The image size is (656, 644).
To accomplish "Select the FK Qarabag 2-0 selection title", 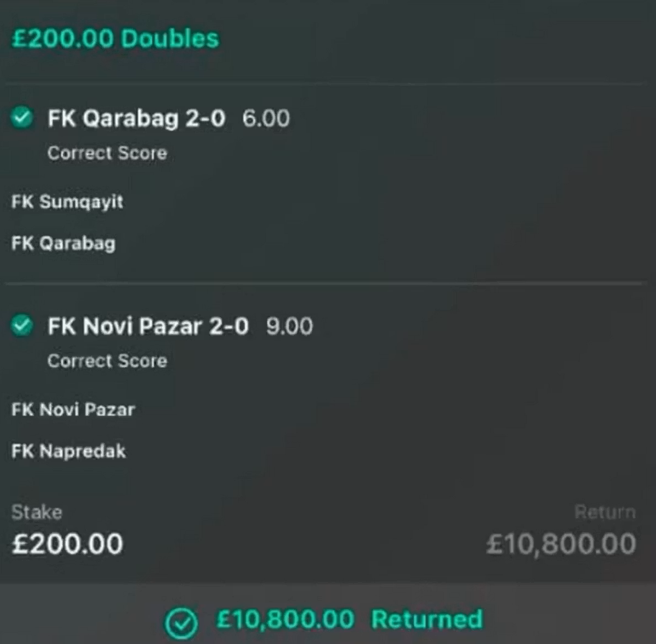I will 137,118.
